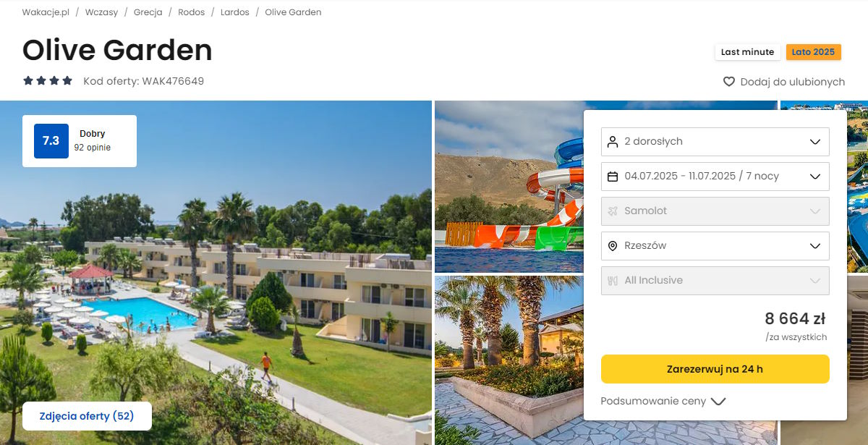Click the person icon beside 2 dorosłych
868x445 pixels.
(x=613, y=141)
